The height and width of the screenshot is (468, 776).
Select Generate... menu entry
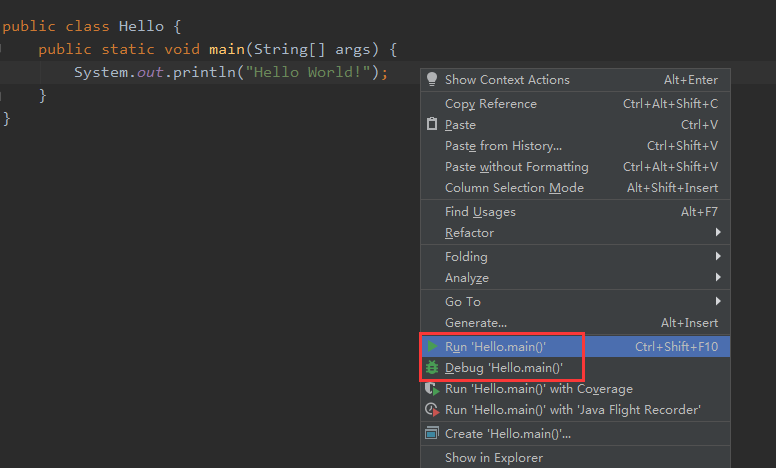click(575, 323)
